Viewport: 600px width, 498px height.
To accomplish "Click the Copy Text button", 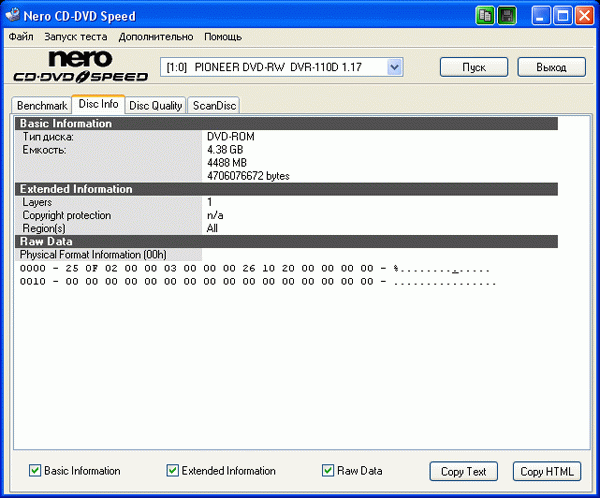I will tap(463, 471).
